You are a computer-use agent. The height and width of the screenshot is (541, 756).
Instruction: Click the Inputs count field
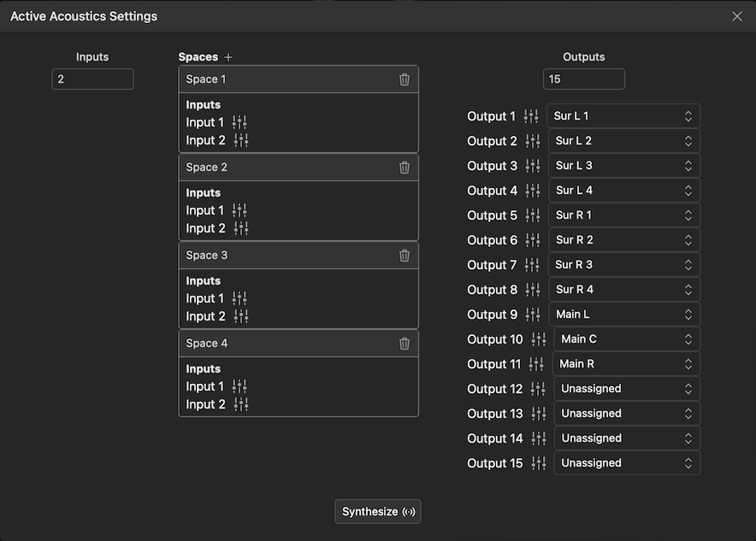tap(92, 79)
